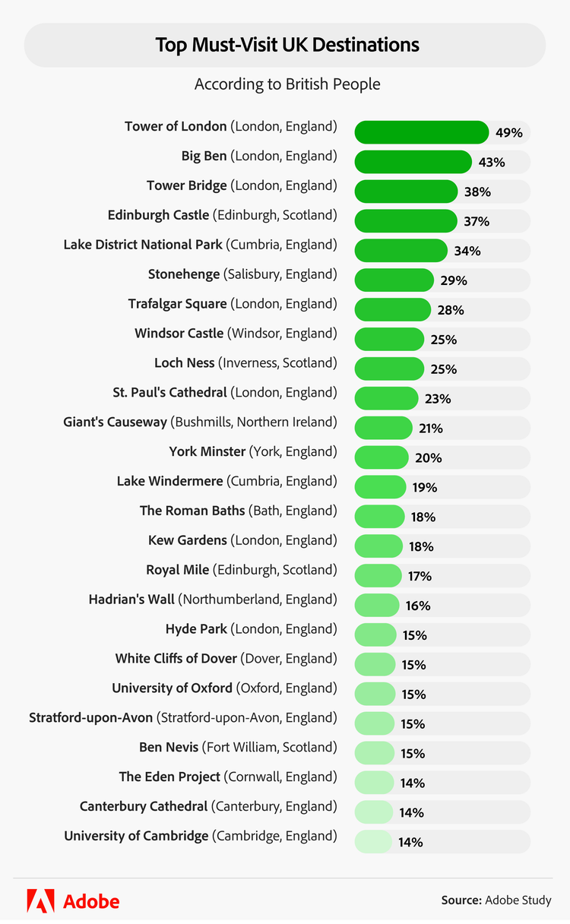Image resolution: width=570 pixels, height=924 pixels.
Task: Click the Ben Nevis pale green bar
Action: click(375, 754)
